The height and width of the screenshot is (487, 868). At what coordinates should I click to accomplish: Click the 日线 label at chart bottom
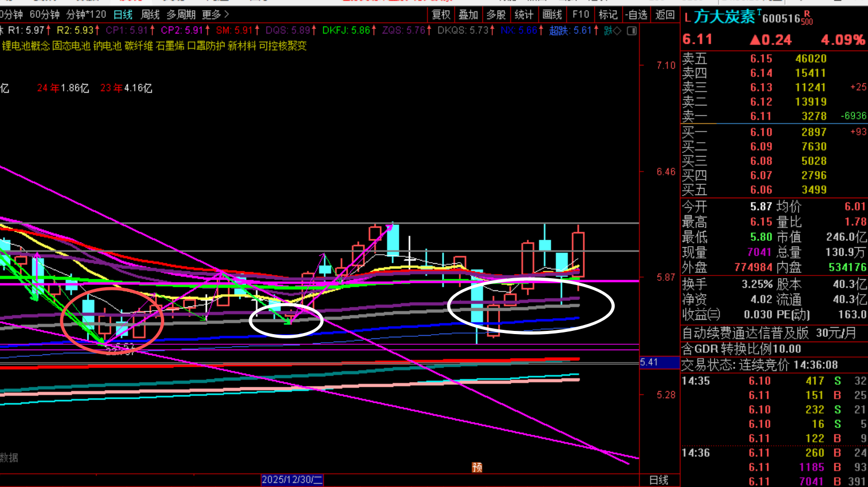pyautogui.click(x=659, y=480)
